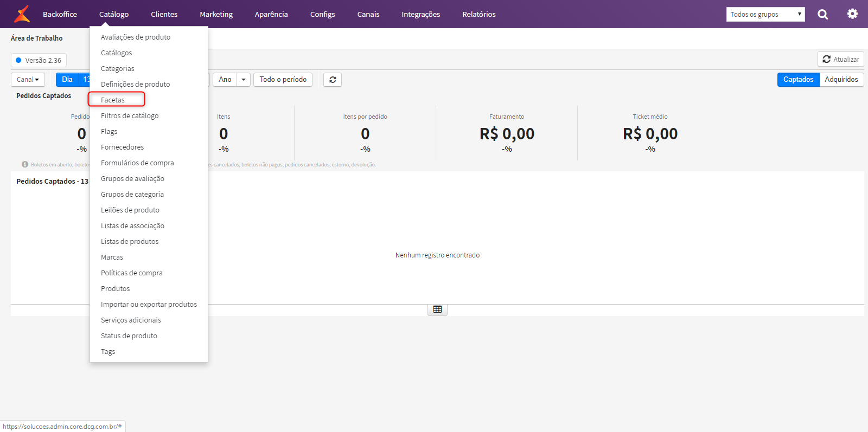The height and width of the screenshot is (432, 868).
Task: Open the Aparência menu
Action: point(271,14)
